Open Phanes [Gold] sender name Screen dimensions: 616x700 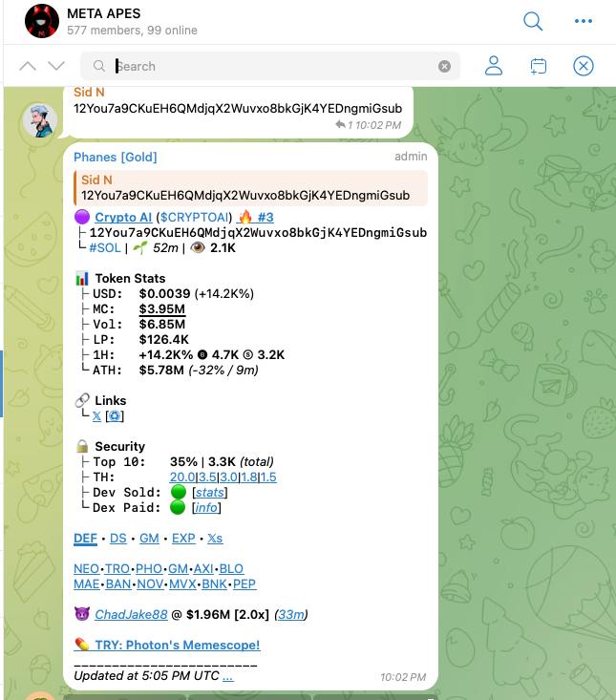click(x=116, y=158)
